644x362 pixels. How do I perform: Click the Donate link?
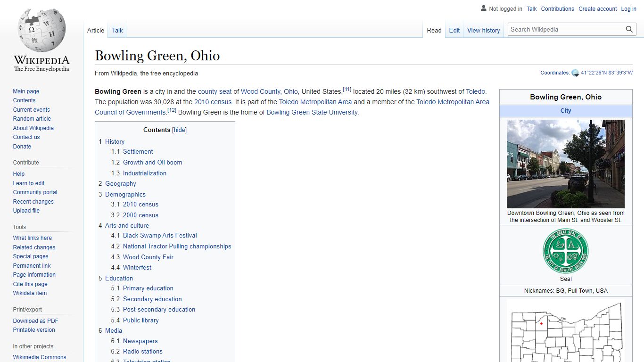tap(22, 147)
